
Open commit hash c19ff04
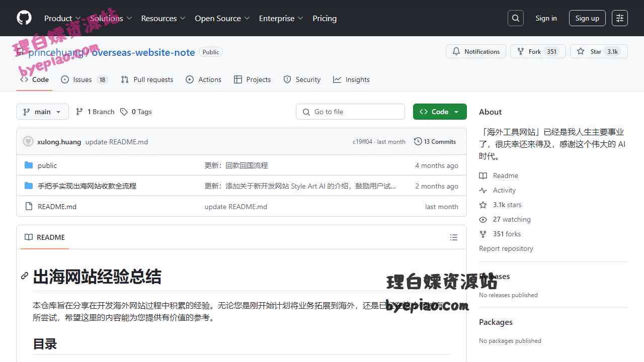tap(362, 142)
